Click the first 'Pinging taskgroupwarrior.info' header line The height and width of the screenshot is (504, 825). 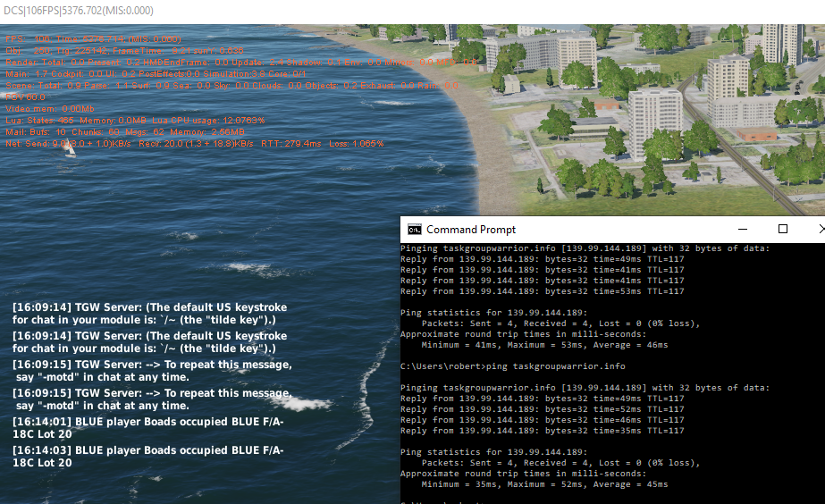[x=585, y=248]
